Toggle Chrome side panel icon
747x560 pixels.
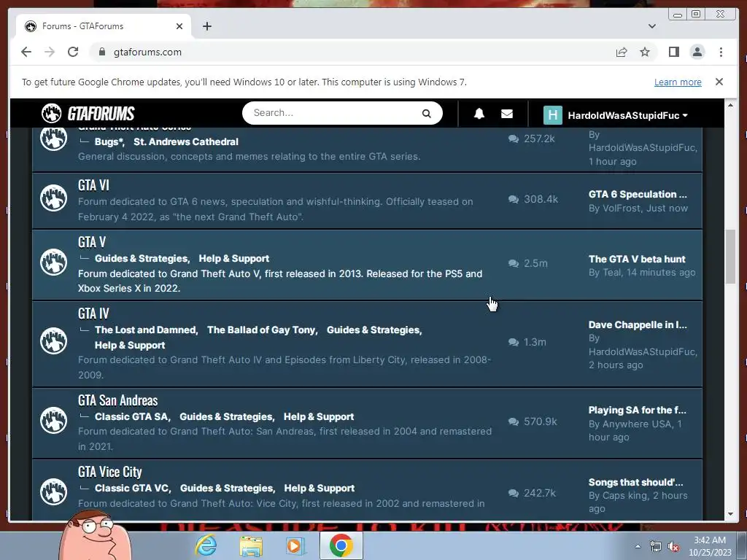click(x=673, y=52)
